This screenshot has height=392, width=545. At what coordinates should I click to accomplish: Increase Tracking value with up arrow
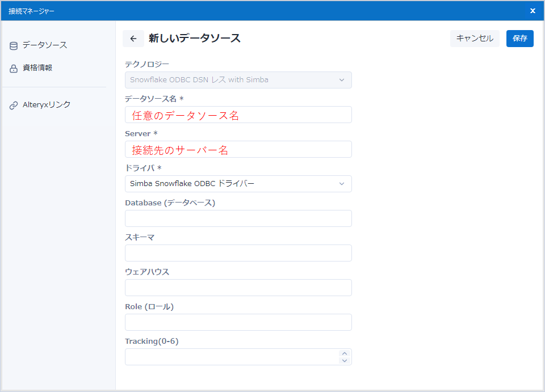[x=344, y=353]
